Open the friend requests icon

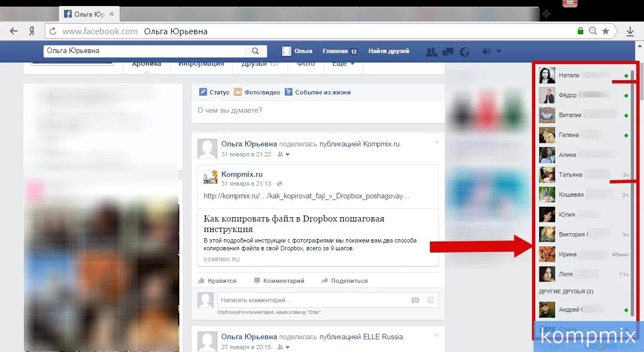431,52
